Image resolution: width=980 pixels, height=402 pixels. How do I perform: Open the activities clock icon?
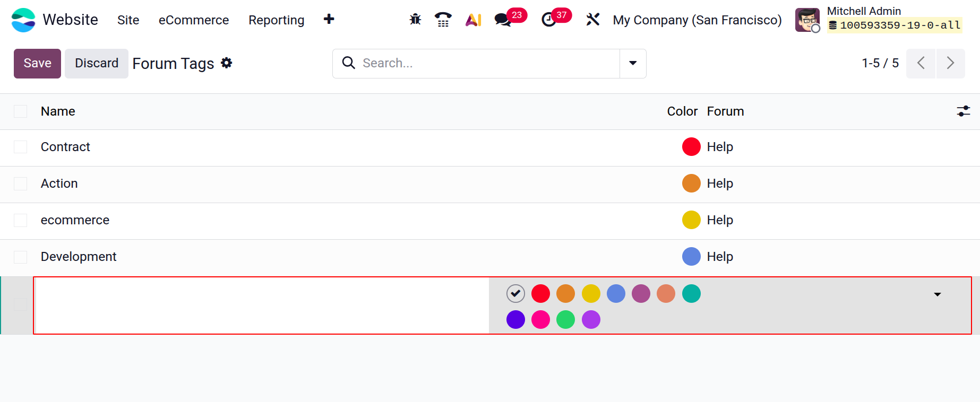(548, 20)
